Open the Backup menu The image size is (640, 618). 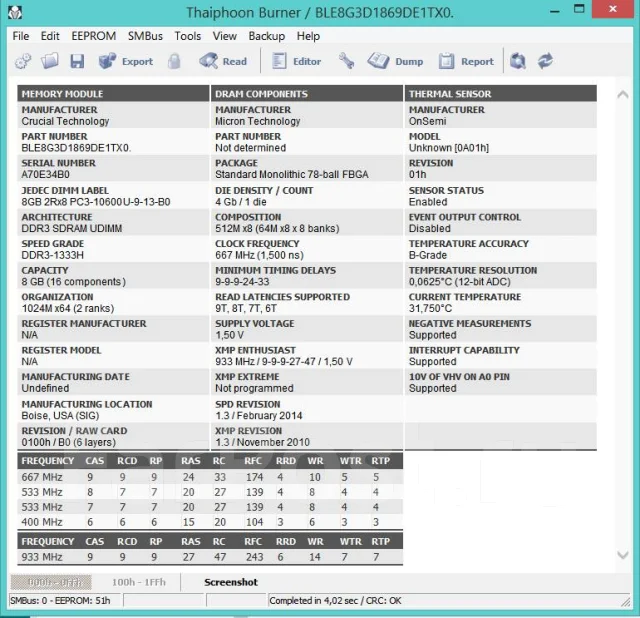[x=267, y=36]
